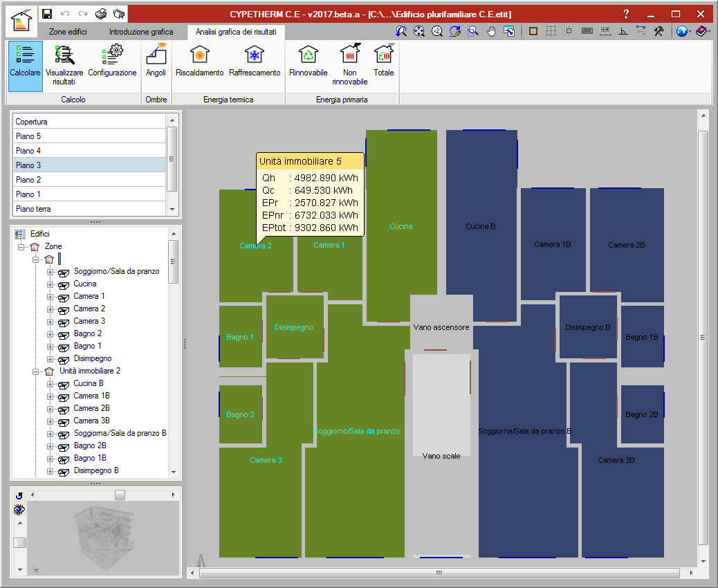Expand the Cucina B tree node
Image resolution: width=718 pixels, height=588 pixels.
tap(50, 384)
